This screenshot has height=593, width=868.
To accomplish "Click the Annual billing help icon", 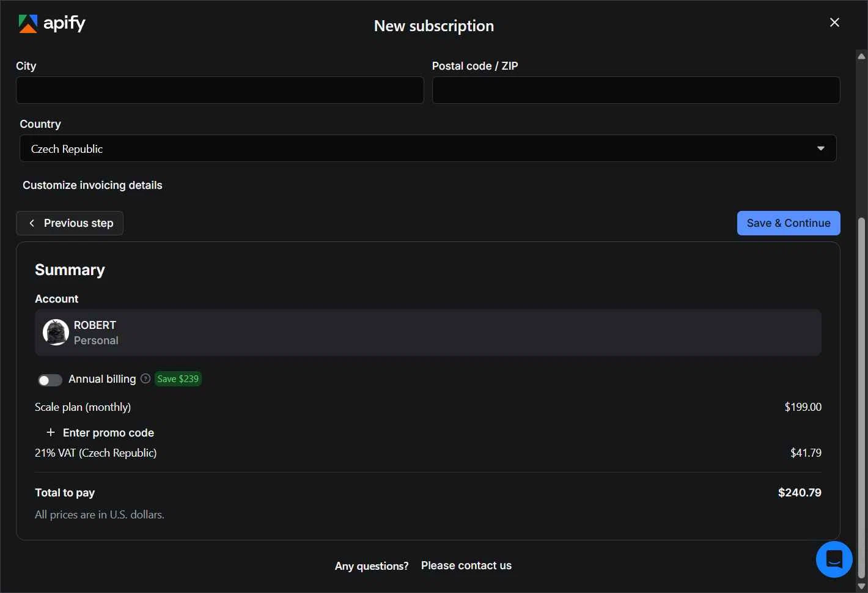I will pos(145,378).
